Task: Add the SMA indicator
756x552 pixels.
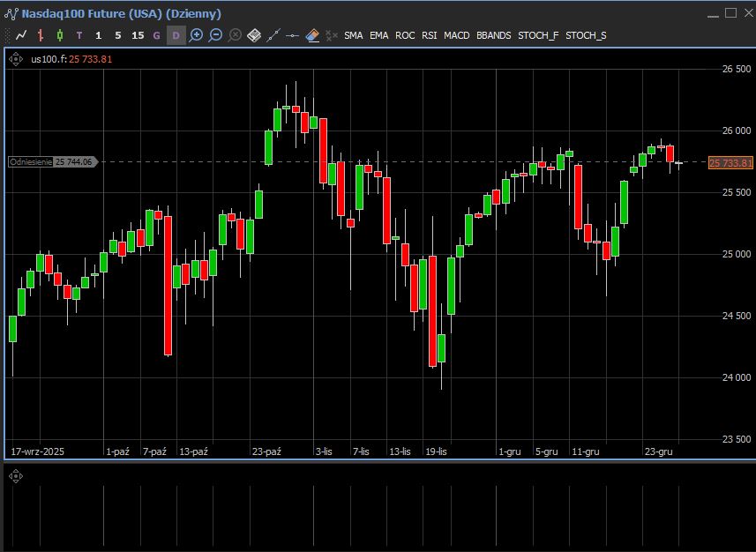Action: [353, 35]
